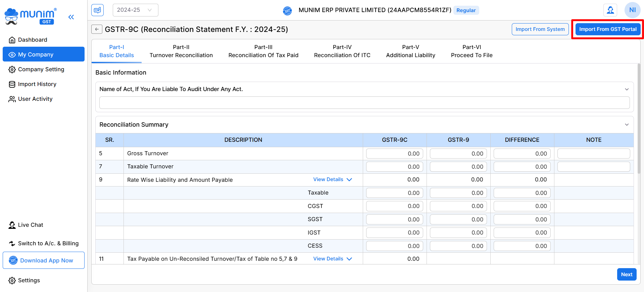Screen dimensions: 644x292
Task: Switch to Part-II Turnover Reconciliation tab
Action: point(181,51)
